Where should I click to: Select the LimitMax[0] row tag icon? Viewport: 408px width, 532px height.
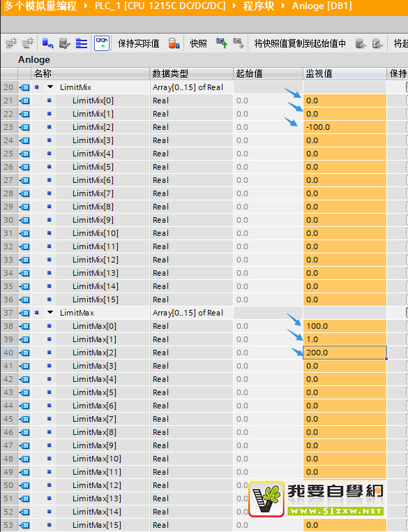click(24, 326)
